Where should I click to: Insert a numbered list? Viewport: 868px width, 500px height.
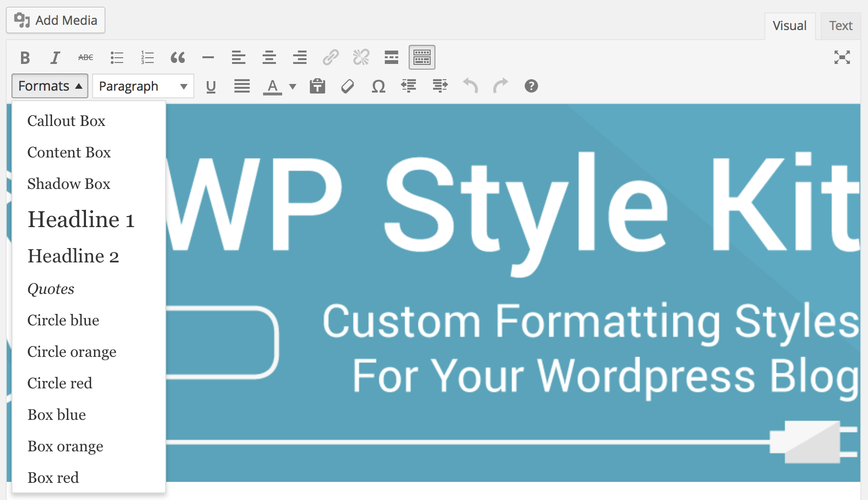pyautogui.click(x=147, y=58)
